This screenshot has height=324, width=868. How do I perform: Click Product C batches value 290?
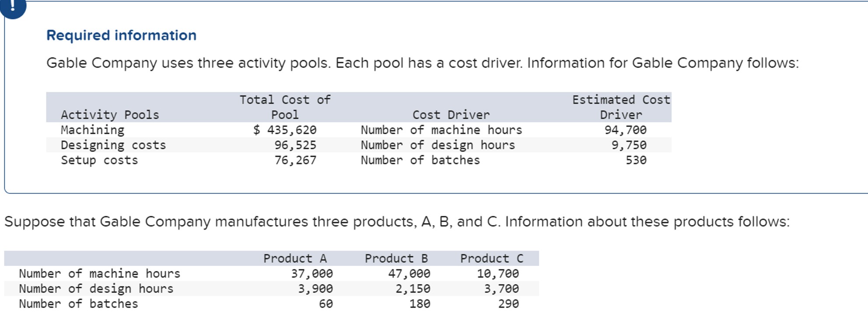point(508,303)
